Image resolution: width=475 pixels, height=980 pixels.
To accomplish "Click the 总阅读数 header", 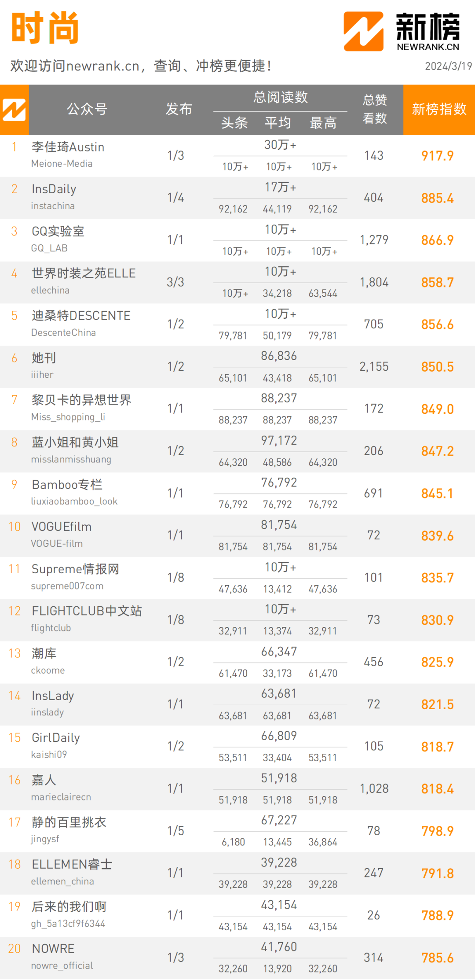I will pyautogui.click(x=281, y=97).
